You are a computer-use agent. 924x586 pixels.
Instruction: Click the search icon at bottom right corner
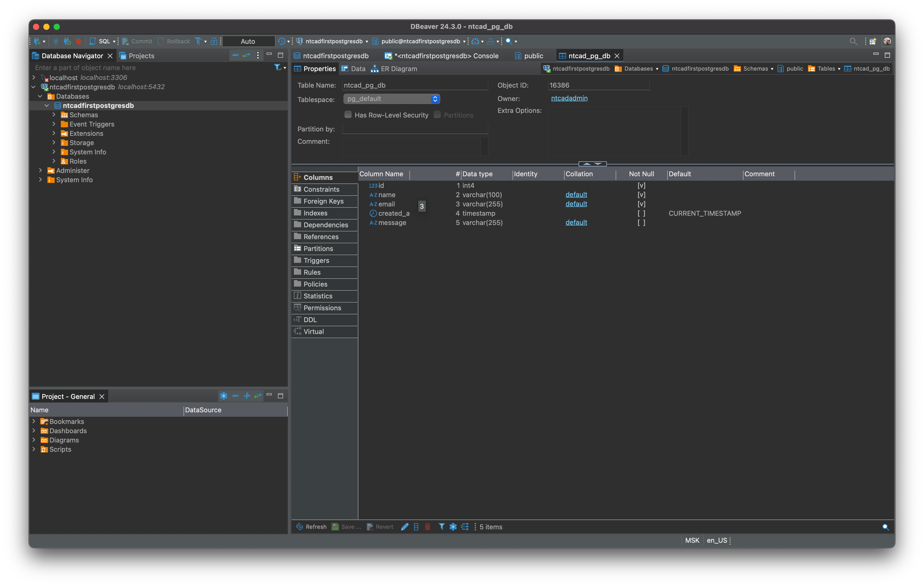pos(886,527)
